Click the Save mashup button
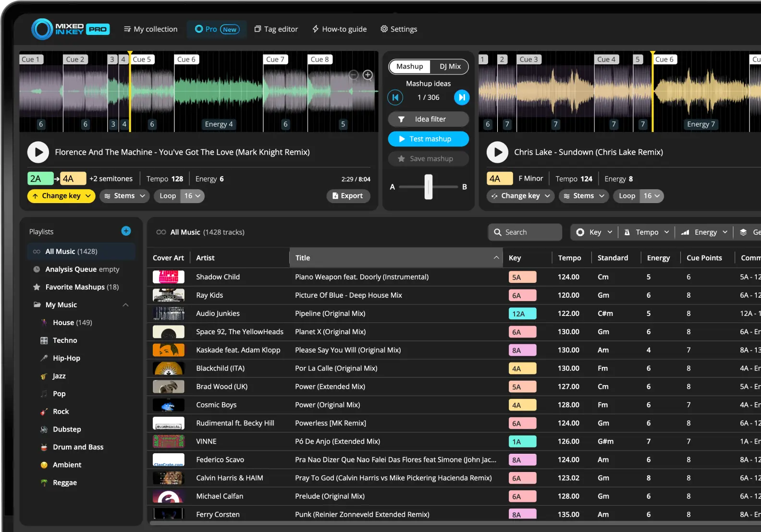 [x=428, y=158]
